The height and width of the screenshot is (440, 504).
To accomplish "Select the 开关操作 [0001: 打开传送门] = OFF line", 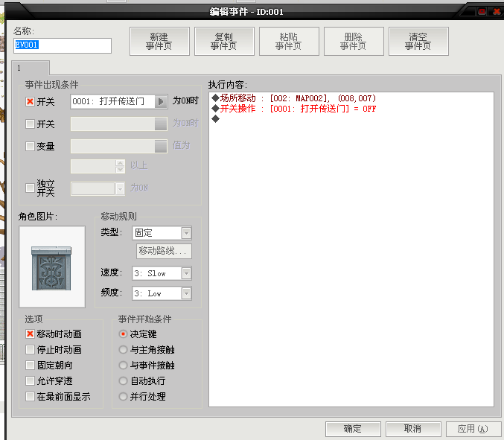I will 294,109.
